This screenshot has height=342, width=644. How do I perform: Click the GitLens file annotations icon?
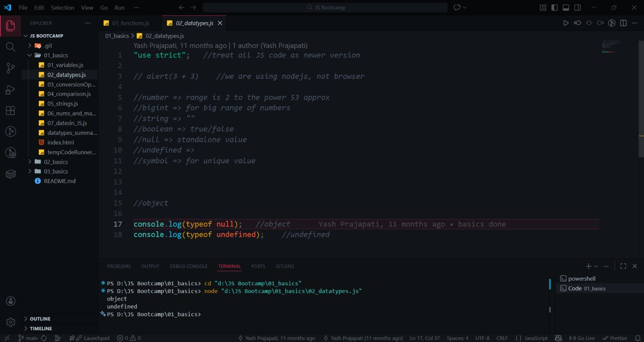click(611, 23)
